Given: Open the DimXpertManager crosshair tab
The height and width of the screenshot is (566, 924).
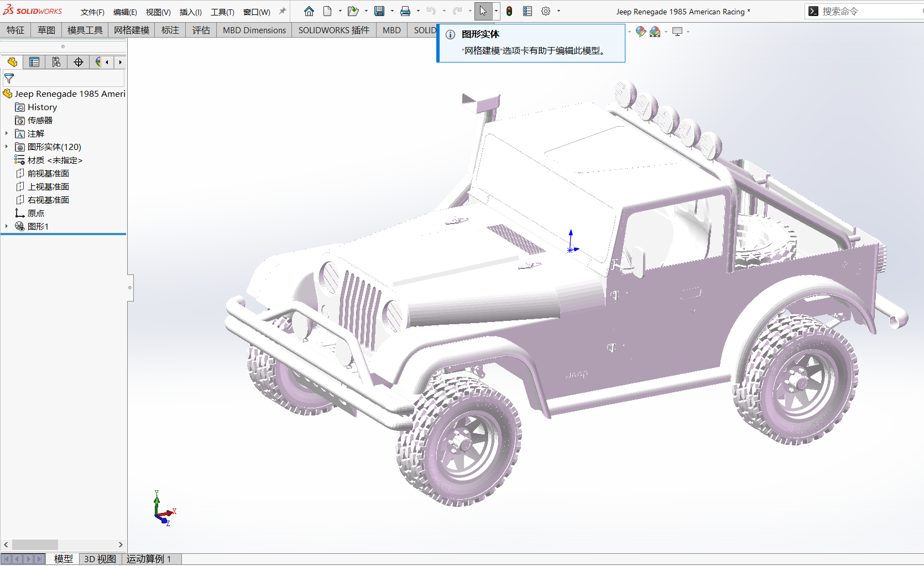Looking at the screenshot, I should point(79,62).
